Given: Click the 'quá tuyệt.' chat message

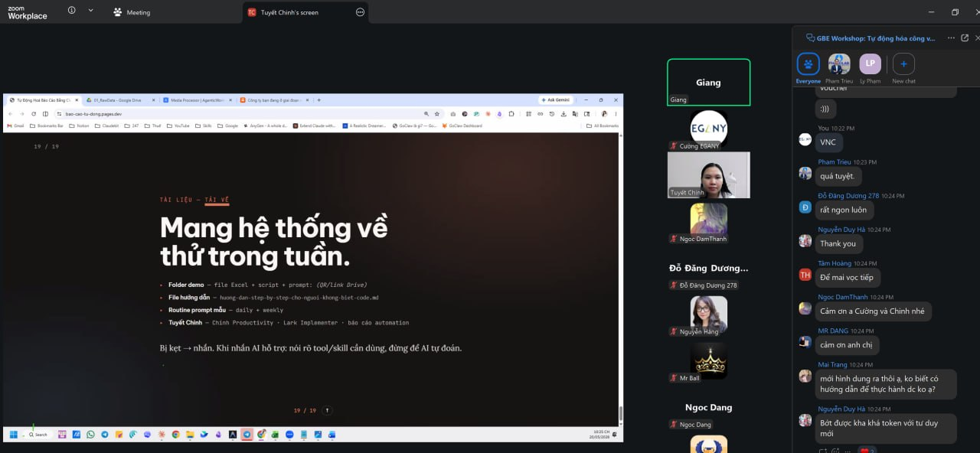Looking at the screenshot, I should (838, 176).
